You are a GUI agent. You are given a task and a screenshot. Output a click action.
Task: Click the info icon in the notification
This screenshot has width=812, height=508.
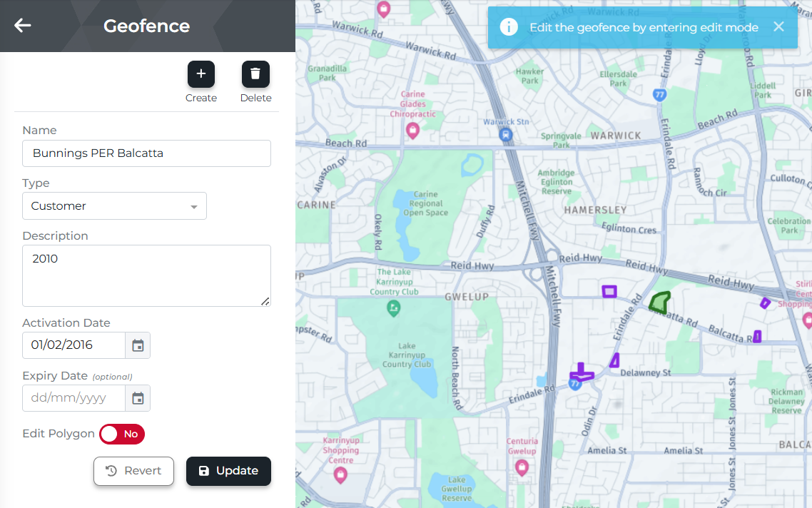tap(509, 27)
